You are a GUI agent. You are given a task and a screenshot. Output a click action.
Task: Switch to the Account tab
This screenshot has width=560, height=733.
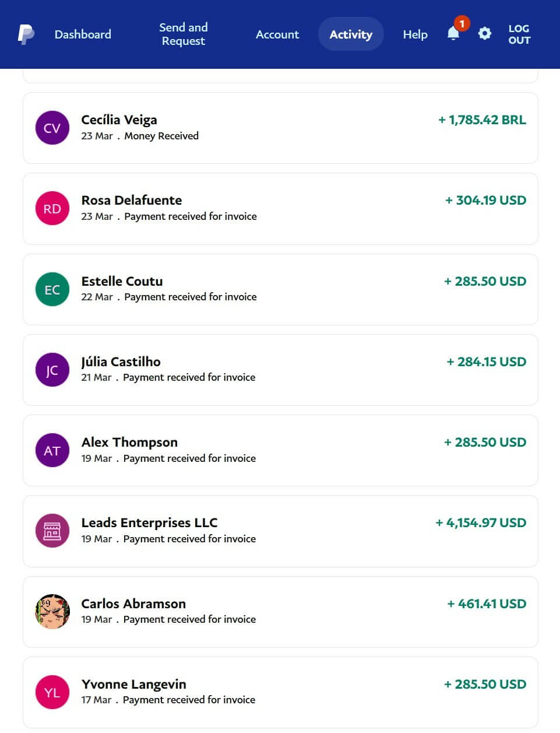pyautogui.click(x=277, y=34)
